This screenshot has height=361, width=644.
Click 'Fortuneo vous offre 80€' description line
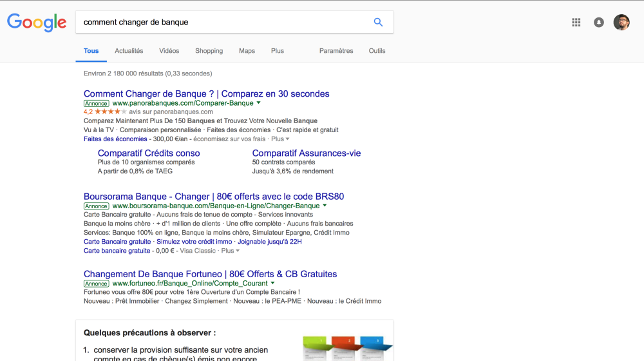tap(192, 292)
